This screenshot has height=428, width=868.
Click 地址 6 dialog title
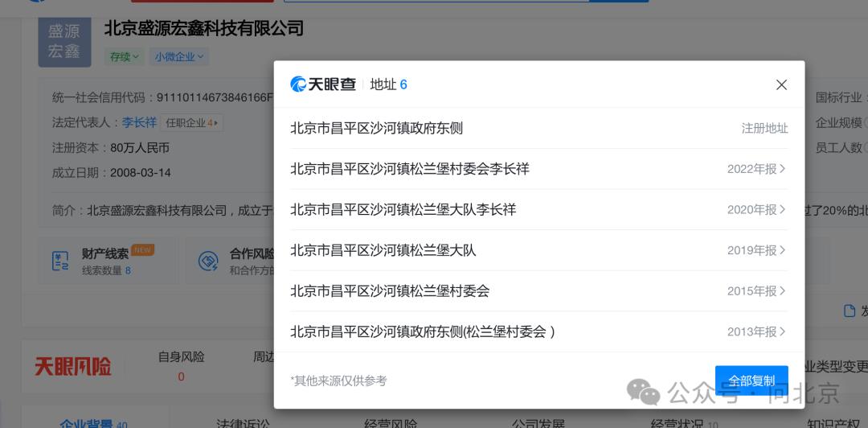(389, 84)
